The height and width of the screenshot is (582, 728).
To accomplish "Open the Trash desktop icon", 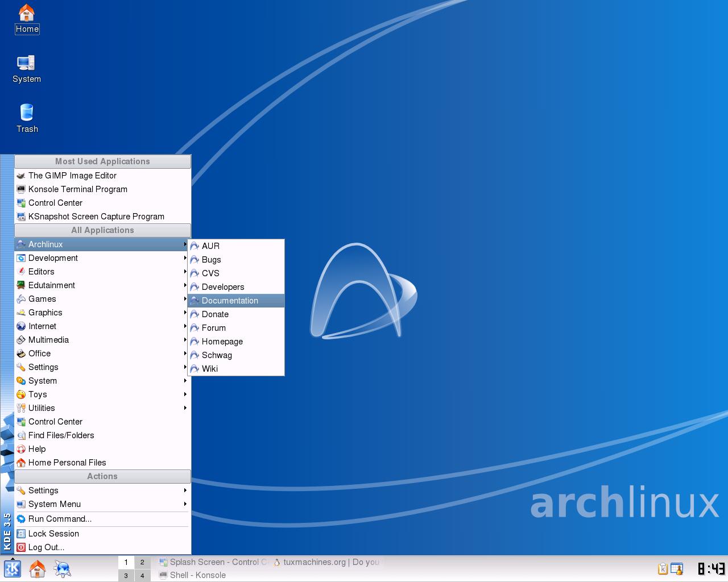I will coord(27,118).
